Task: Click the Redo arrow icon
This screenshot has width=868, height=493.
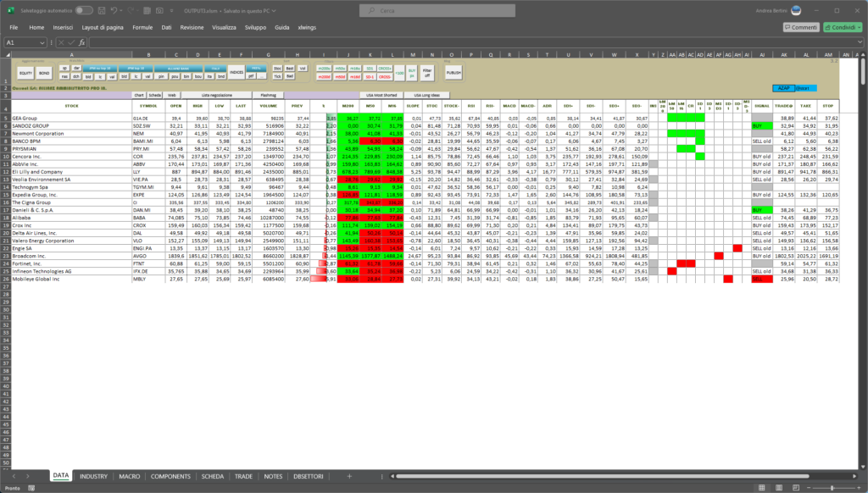Action: point(131,10)
